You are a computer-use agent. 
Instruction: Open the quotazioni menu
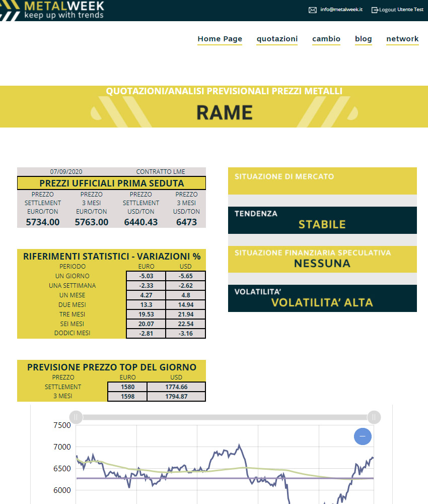pyautogui.click(x=277, y=39)
